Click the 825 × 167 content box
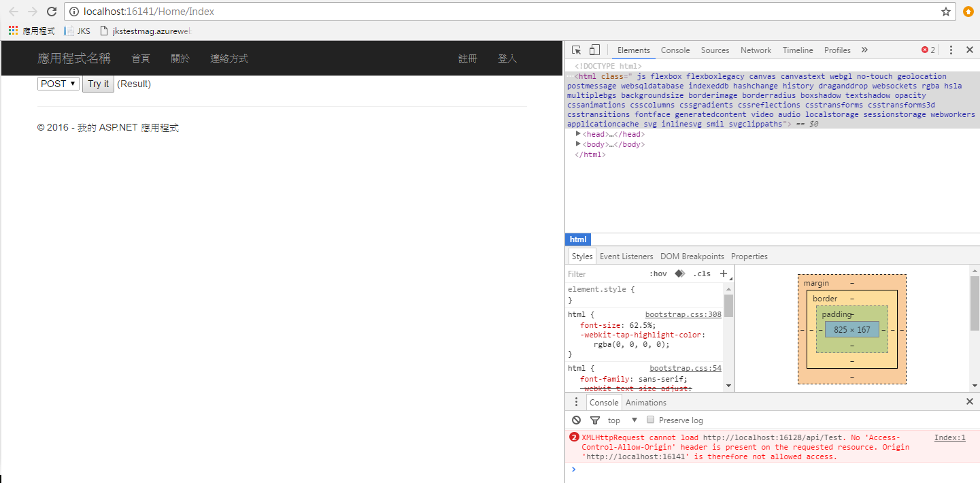This screenshot has height=483, width=980. (852, 329)
